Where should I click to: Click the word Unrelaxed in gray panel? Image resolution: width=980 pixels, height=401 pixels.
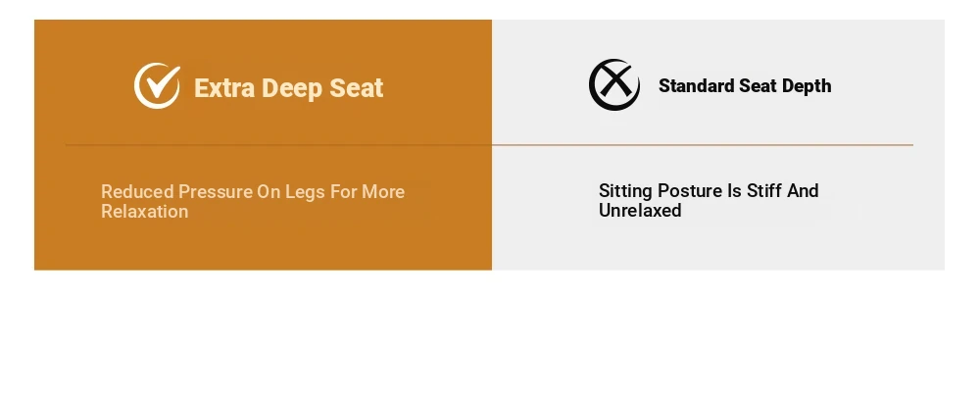(640, 211)
